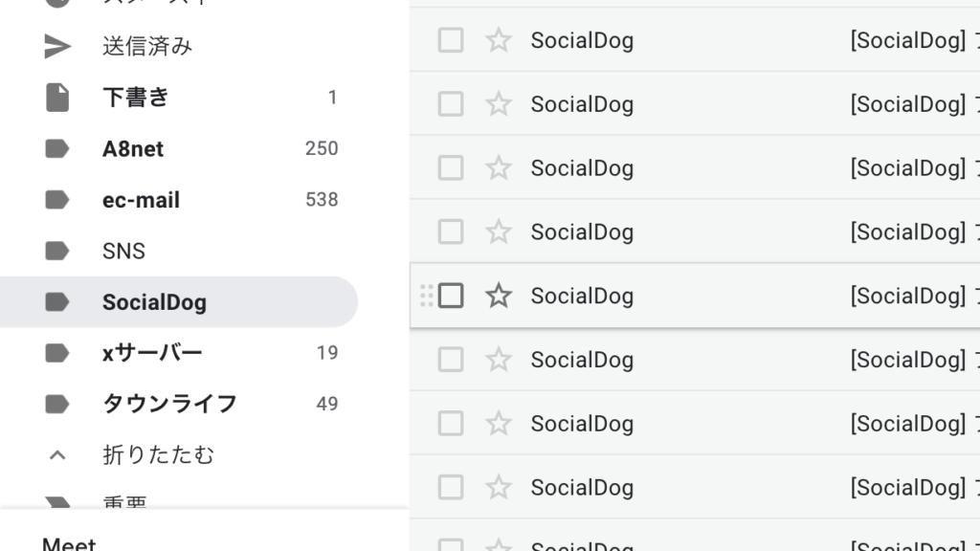Click the 下書き drafts document icon

coord(57,98)
